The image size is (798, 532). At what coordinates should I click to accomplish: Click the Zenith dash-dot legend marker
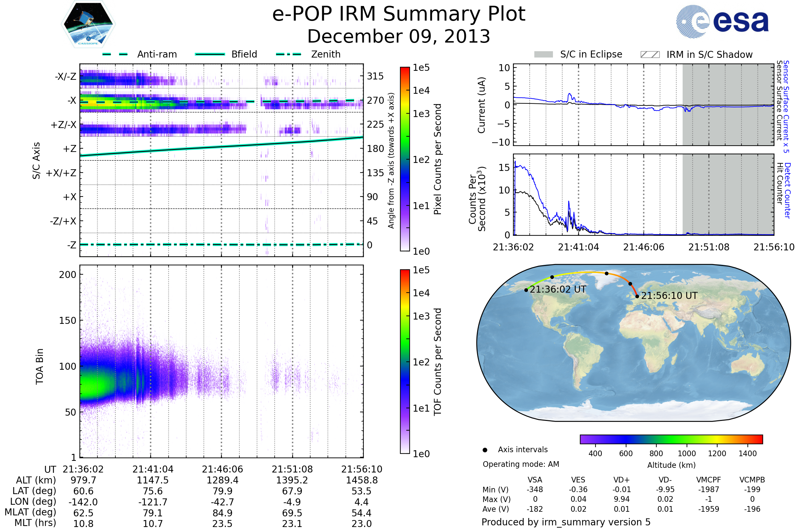coord(288,54)
